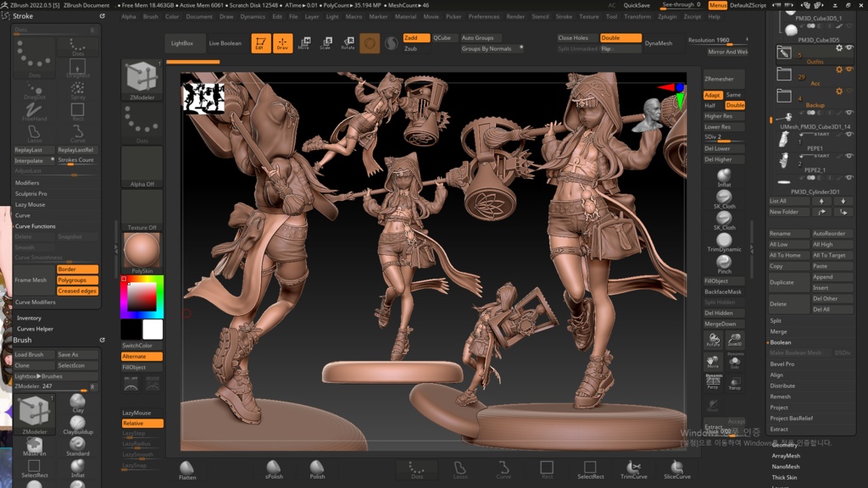Viewport: 868px width, 488px height.
Task: Click the DynaMesh button
Action: 659,43
